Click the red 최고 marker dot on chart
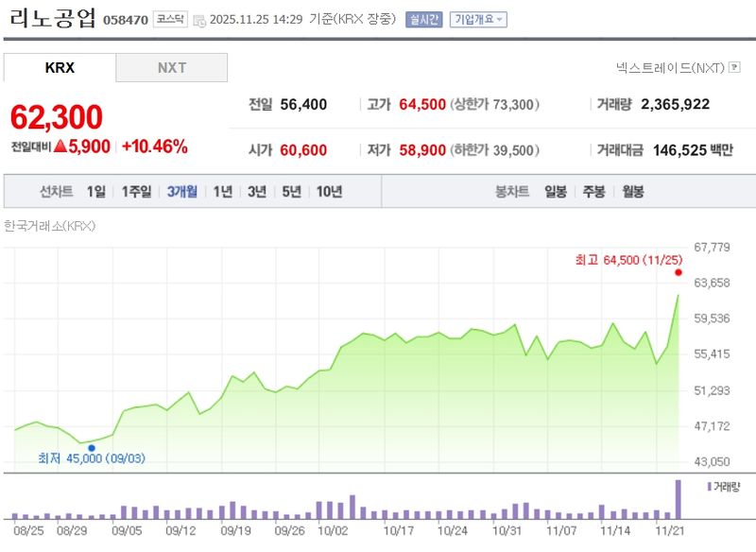This screenshot has width=756, height=552. 679,272
